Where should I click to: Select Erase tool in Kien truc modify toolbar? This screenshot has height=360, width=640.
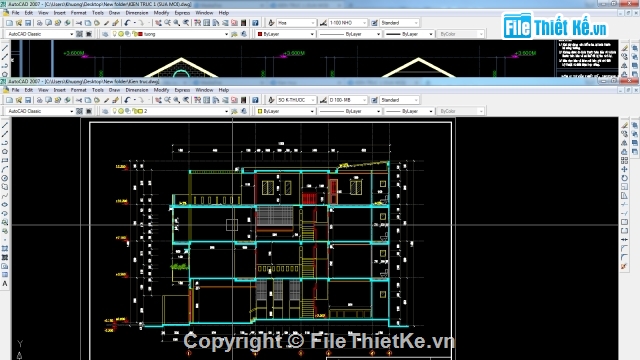click(624, 125)
